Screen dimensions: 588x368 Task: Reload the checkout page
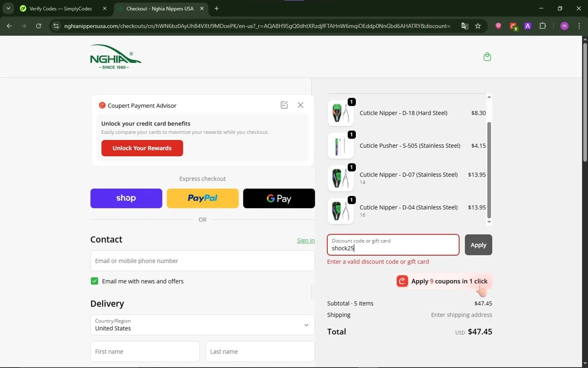tap(38, 26)
